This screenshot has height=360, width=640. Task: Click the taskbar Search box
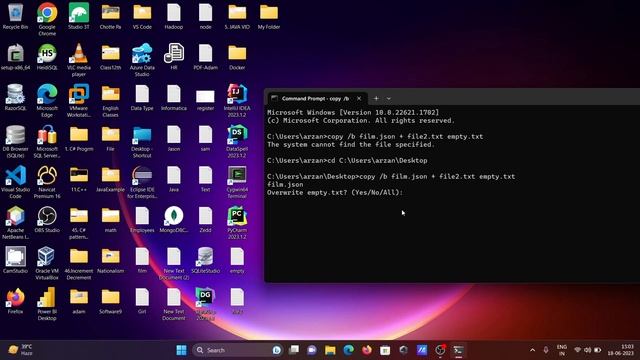pyautogui.click(x=238, y=350)
